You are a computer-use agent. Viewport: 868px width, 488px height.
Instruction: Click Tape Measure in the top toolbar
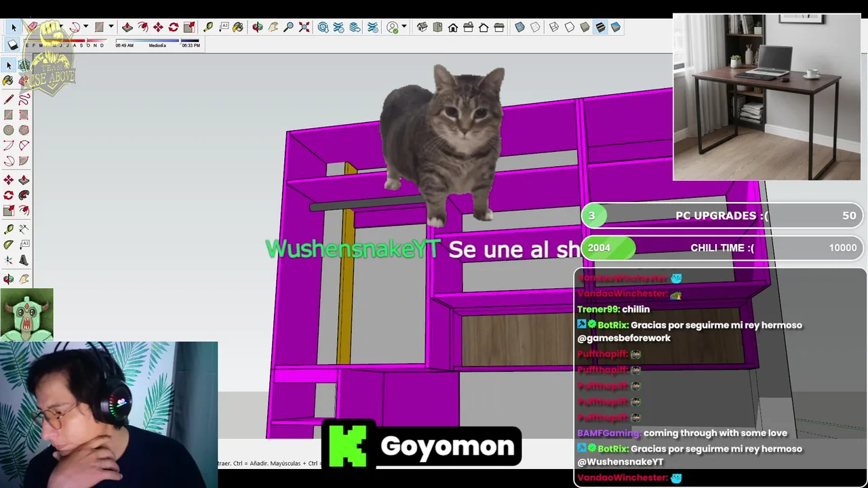(208, 27)
